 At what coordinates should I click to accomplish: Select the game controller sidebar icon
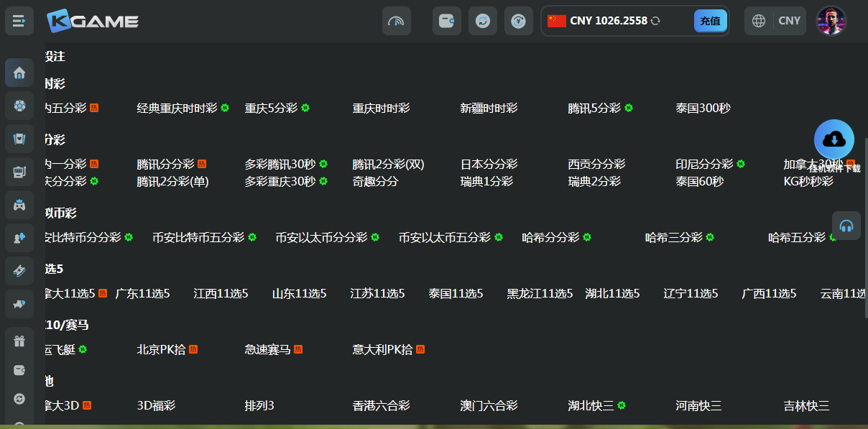(19, 205)
